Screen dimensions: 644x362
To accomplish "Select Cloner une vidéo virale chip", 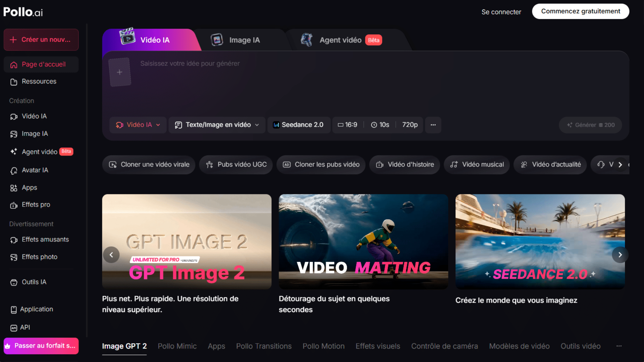I will pos(149,165).
